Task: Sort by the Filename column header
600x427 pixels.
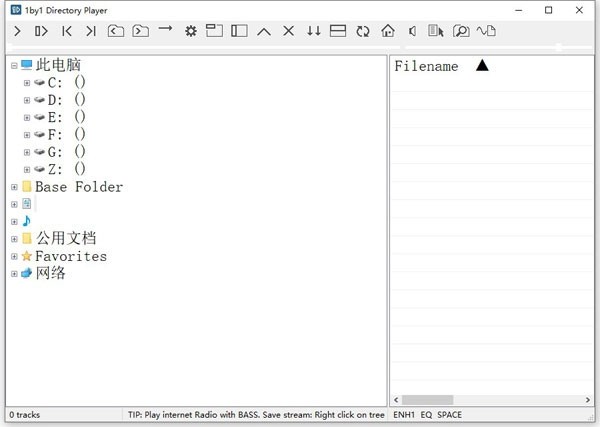Action: click(427, 67)
